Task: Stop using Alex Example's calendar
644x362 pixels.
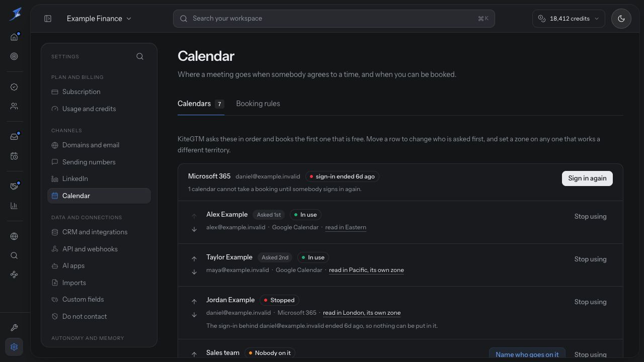Action: point(591,217)
